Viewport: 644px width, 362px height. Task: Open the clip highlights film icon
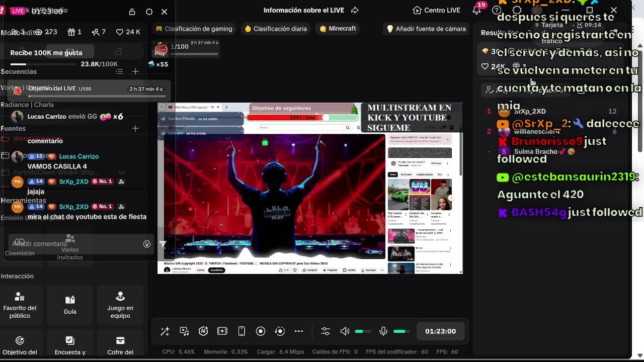click(x=222, y=331)
